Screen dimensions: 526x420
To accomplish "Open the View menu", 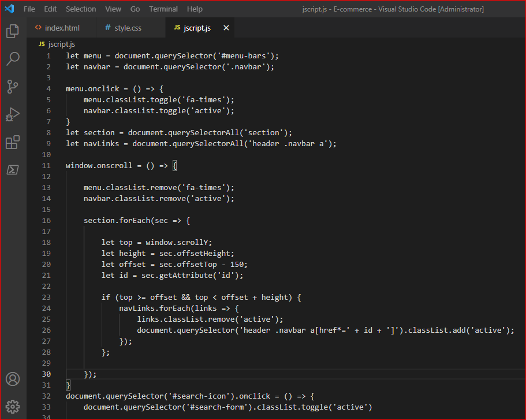I will click(113, 9).
